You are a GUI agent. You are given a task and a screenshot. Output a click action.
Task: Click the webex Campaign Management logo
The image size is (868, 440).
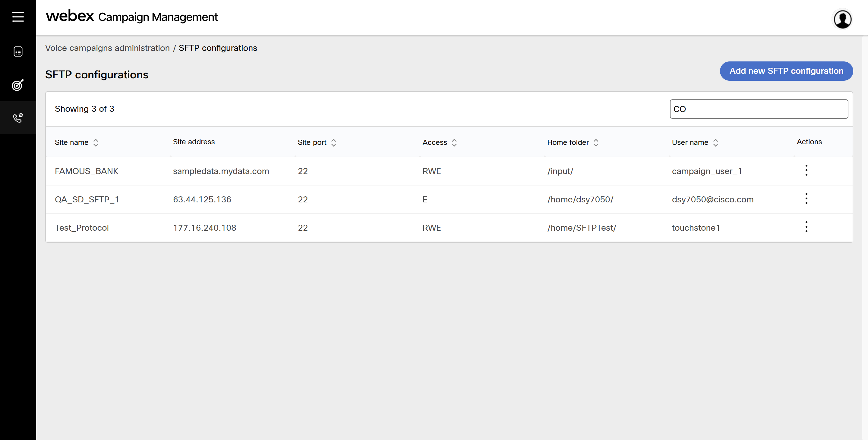tap(132, 17)
